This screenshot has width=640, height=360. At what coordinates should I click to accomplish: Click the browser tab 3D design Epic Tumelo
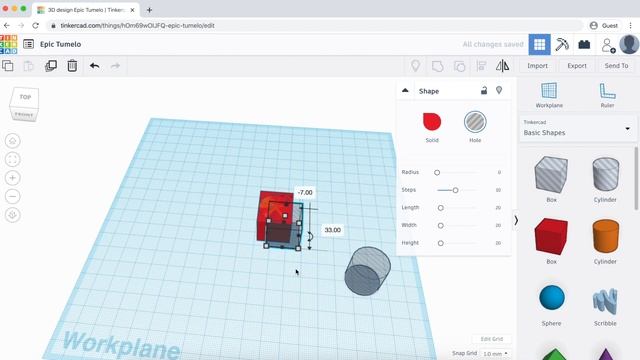tap(86, 10)
